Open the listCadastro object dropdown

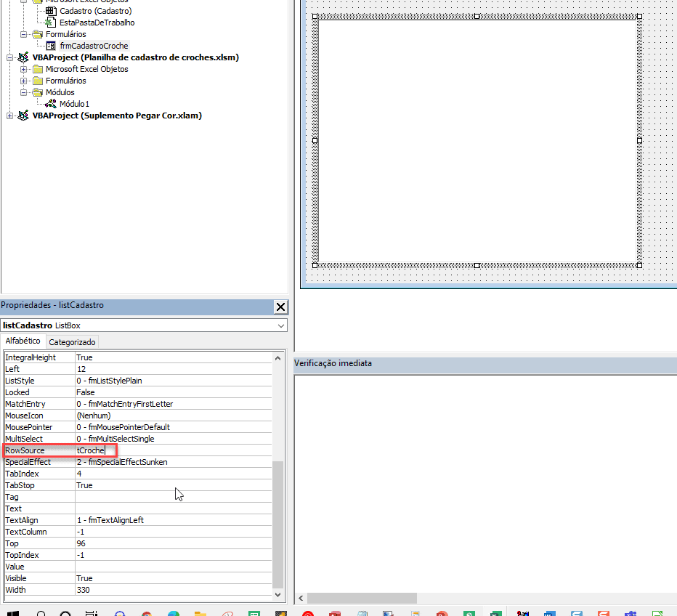pyautogui.click(x=280, y=325)
